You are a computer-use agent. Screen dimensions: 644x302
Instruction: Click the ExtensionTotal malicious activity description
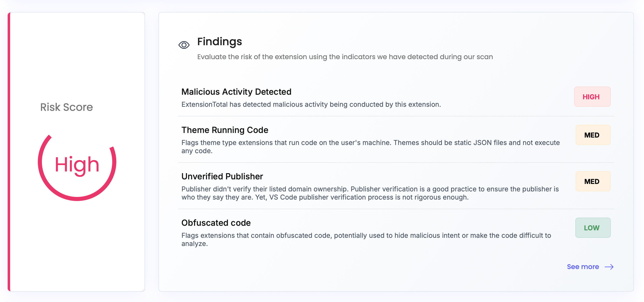pyautogui.click(x=311, y=104)
